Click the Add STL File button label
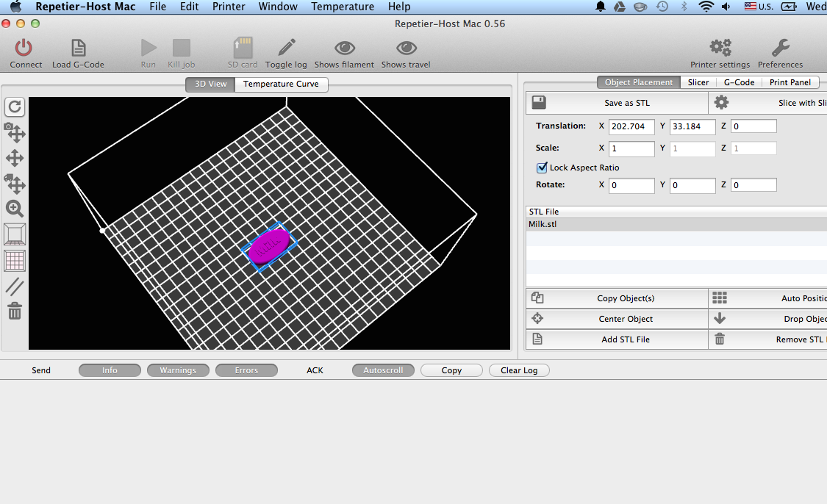The height and width of the screenshot is (504, 827). click(x=626, y=339)
